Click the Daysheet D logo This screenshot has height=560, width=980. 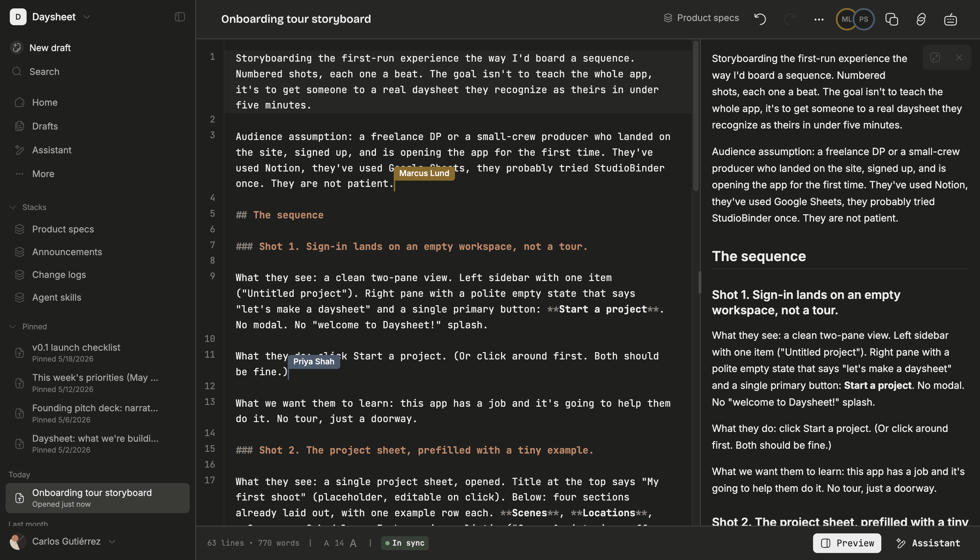tap(18, 17)
